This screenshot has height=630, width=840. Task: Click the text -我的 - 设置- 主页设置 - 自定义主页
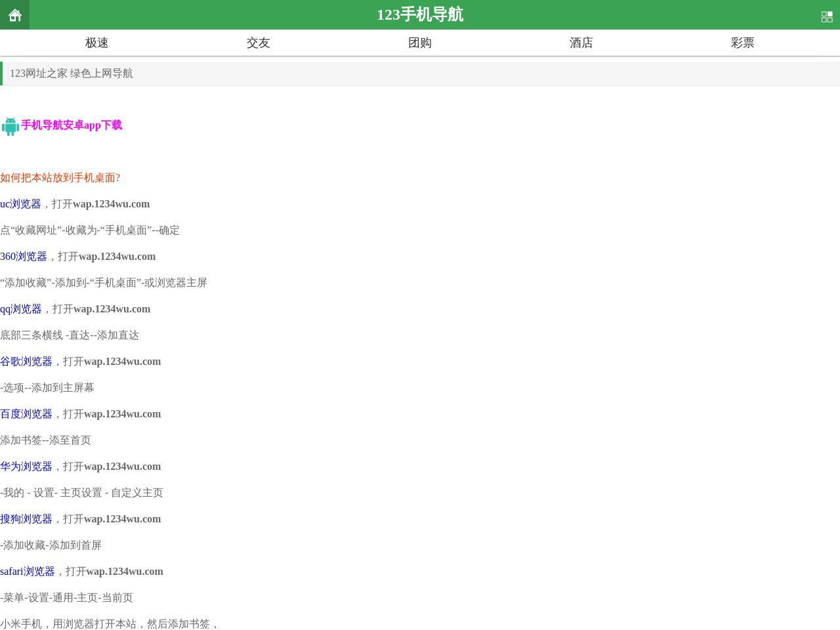81,493
